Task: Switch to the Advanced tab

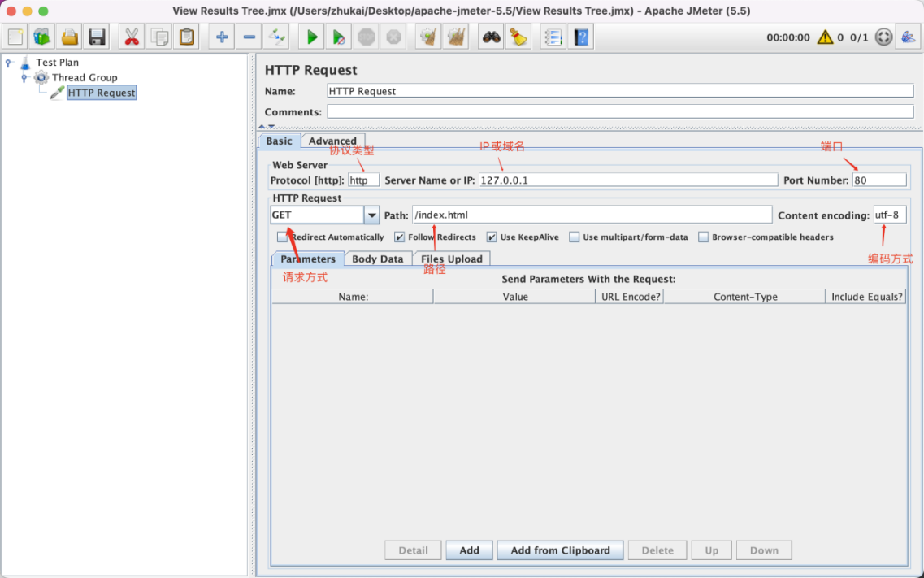Action: click(332, 141)
